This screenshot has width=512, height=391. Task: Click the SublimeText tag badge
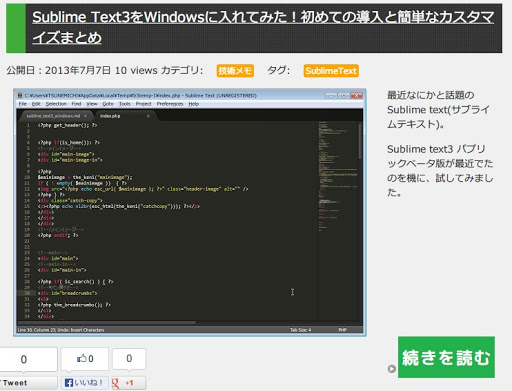point(331,71)
